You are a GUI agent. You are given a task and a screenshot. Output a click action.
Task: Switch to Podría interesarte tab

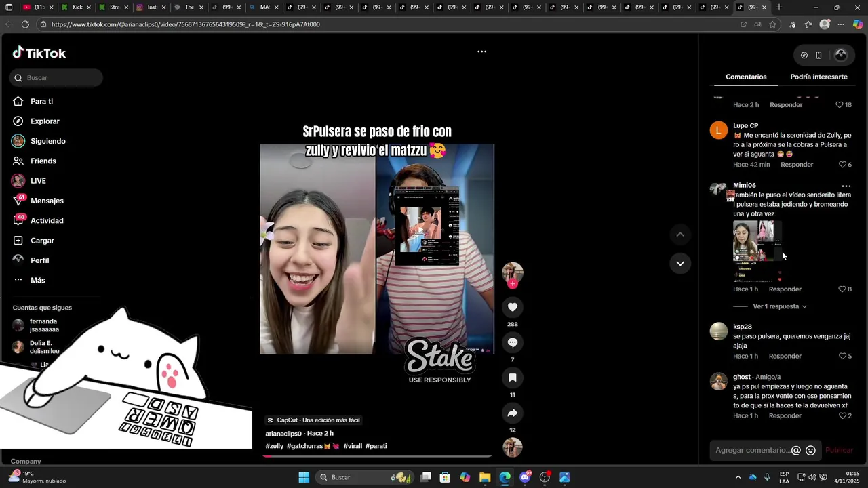(818, 77)
